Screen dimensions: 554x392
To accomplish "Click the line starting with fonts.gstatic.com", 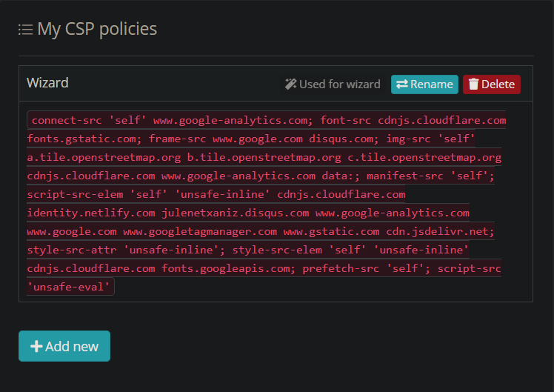I will [x=250, y=139].
